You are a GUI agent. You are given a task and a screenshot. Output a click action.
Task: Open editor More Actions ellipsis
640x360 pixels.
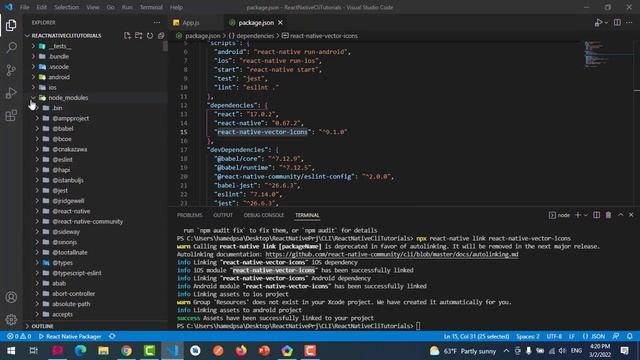click(629, 22)
